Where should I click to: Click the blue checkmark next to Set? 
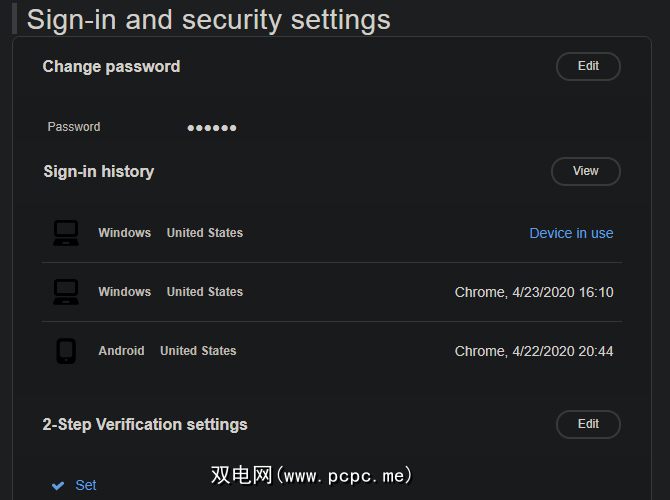[x=58, y=485]
